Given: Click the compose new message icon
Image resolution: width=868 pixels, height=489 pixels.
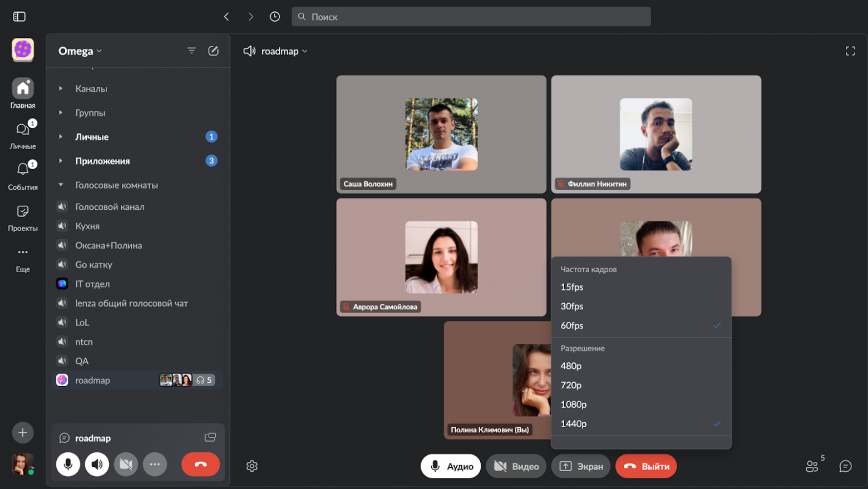Looking at the screenshot, I should [x=213, y=51].
